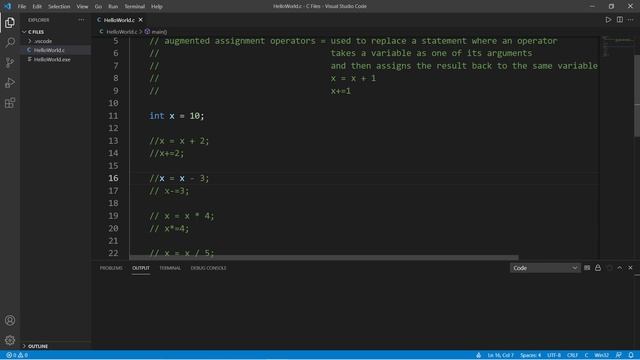Click Ln 16, Col 7 in status bar

click(x=500, y=355)
